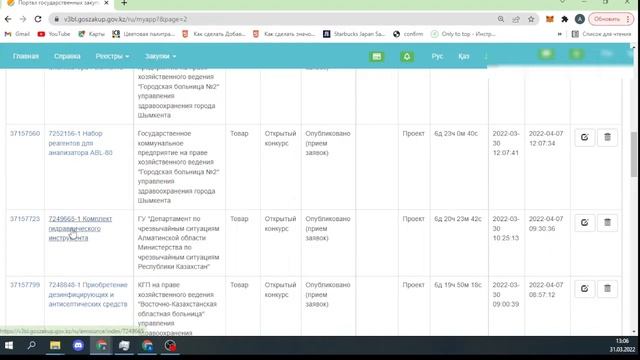Open the Chrome three-dot menu
This screenshot has width=640, height=360.
pos(628,19)
